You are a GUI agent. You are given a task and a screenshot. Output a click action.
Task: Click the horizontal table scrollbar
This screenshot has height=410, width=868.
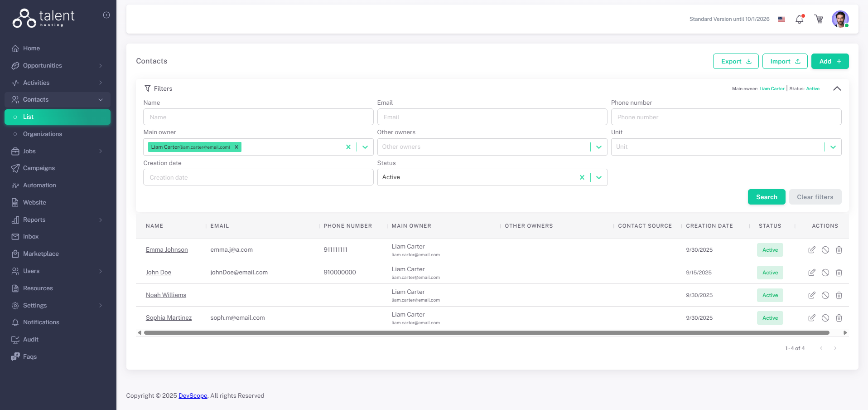tap(486, 333)
